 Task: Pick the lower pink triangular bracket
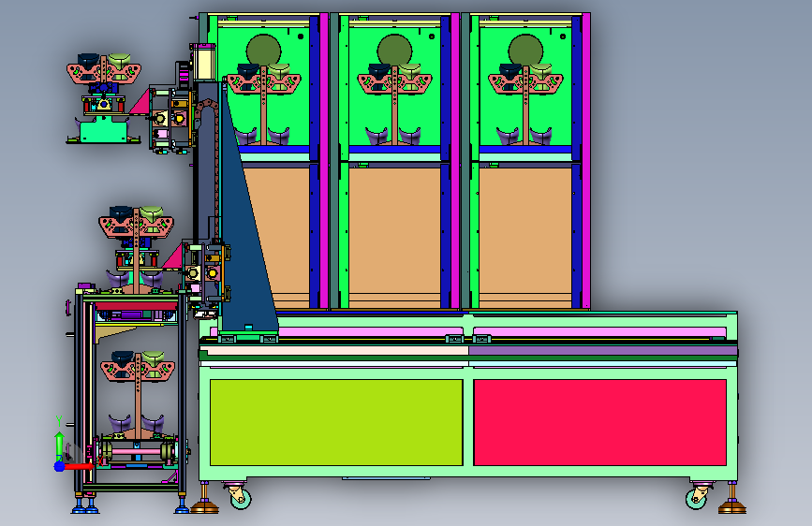[x=173, y=257]
